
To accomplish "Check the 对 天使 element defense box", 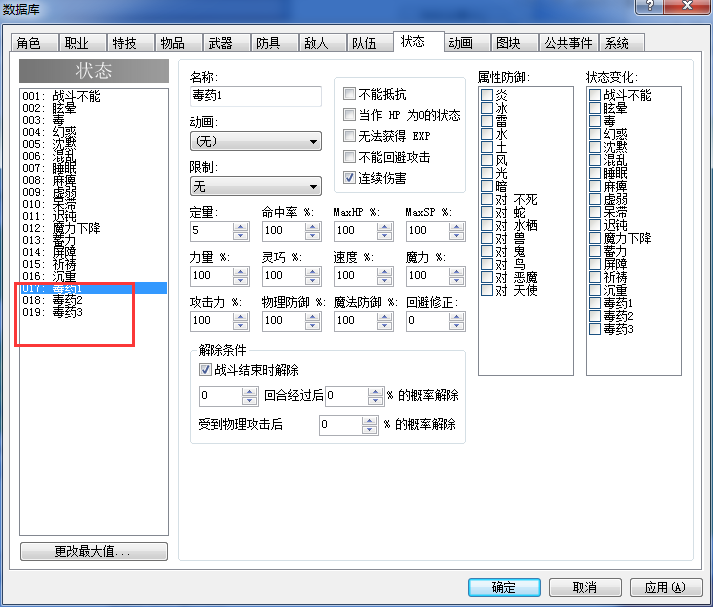I will tap(487, 290).
